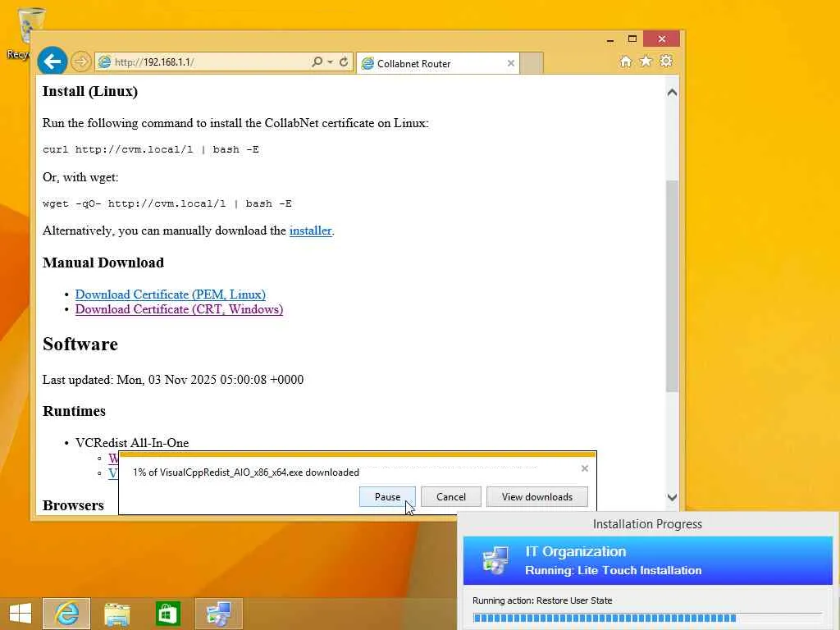This screenshot has height=630, width=840.
Task: Click the Installation Progress bar
Action: (x=647, y=619)
